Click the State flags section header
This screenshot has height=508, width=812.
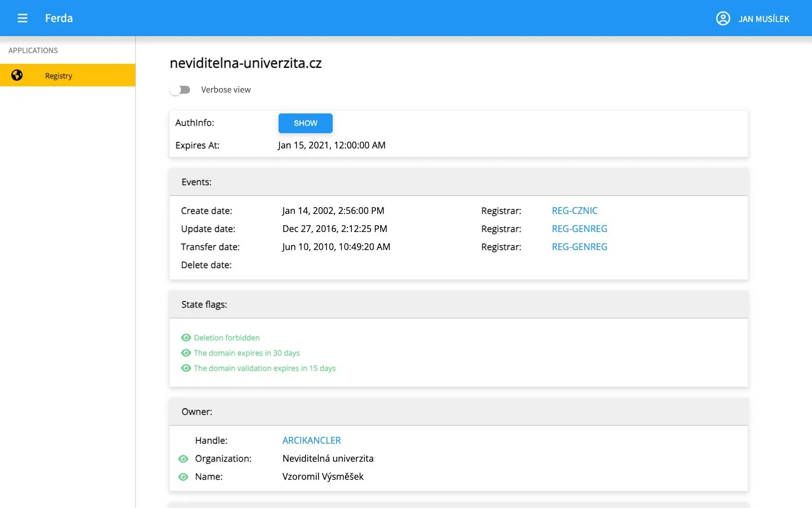click(x=458, y=305)
